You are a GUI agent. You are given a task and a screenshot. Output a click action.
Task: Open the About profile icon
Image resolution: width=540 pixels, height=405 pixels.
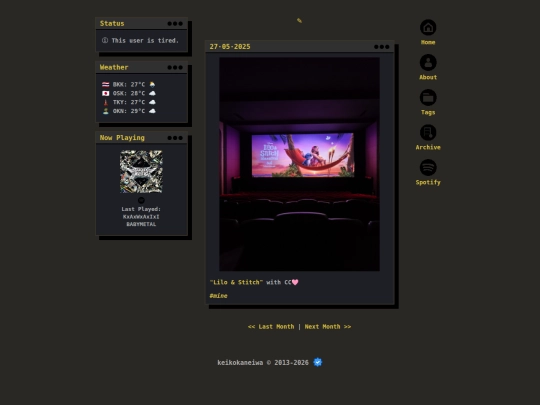tap(428, 62)
